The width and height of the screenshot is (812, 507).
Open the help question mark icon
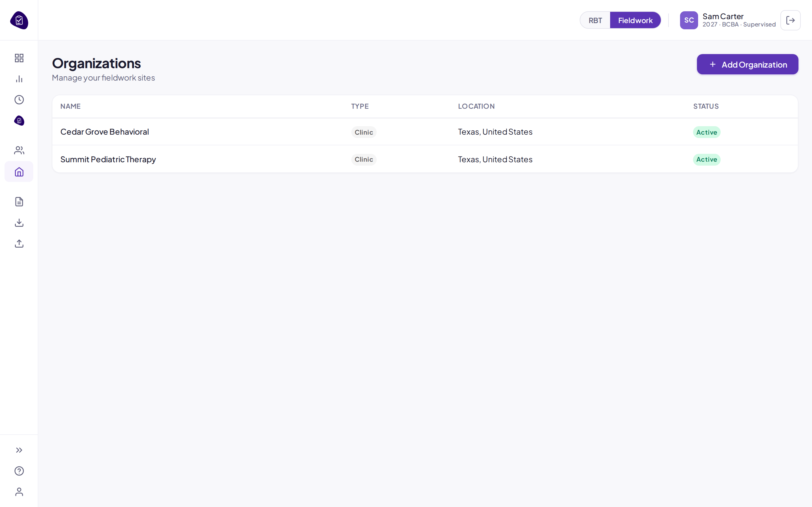coord(19,471)
